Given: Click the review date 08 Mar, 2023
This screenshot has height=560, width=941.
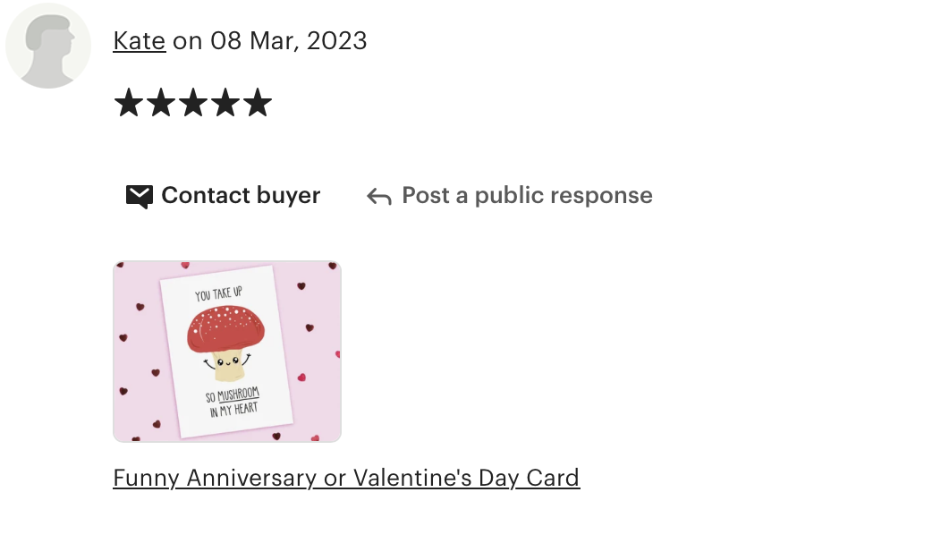Looking at the screenshot, I should 288,41.
